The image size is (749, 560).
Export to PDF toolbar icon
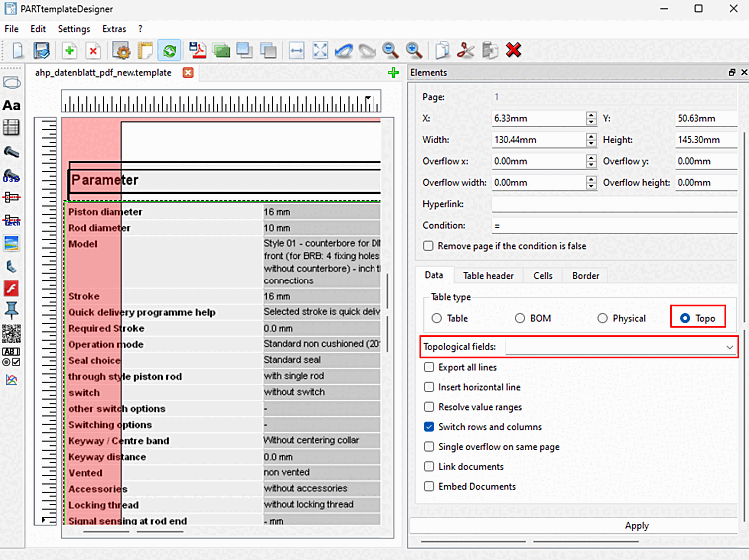(197, 50)
